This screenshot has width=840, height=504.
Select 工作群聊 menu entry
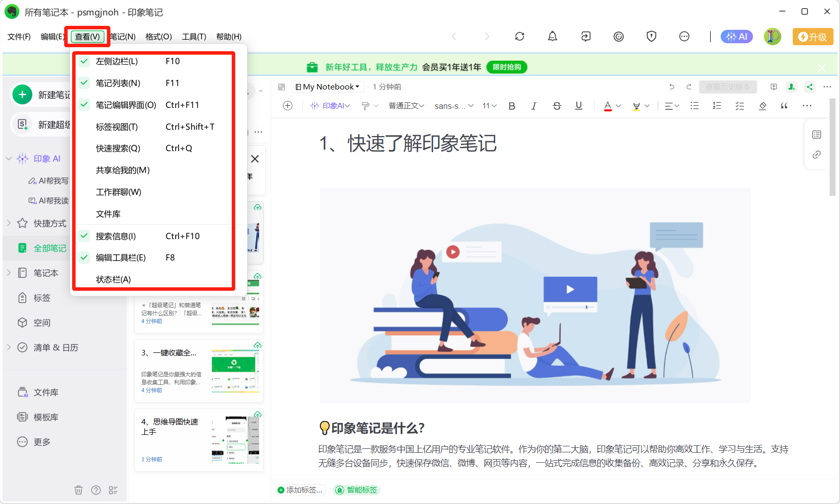coord(154,192)
